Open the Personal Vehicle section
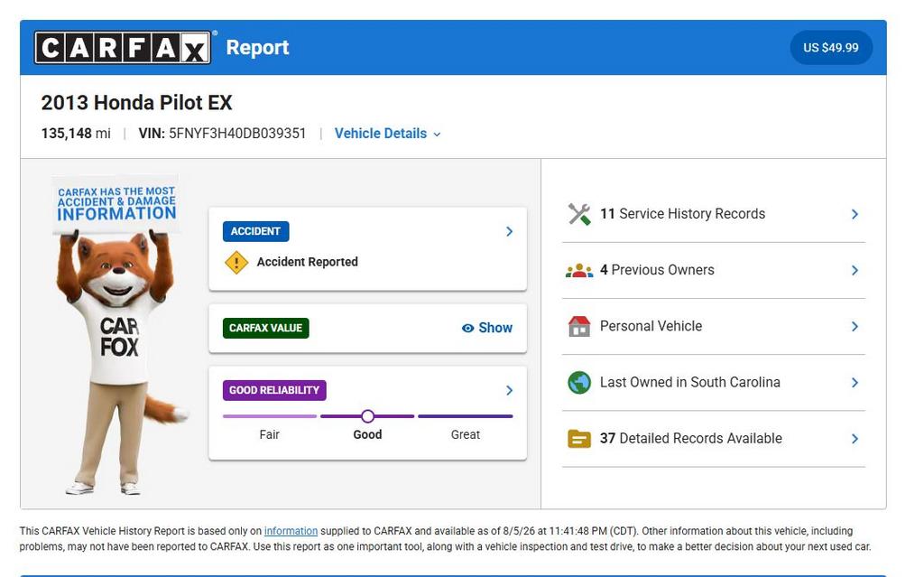 coord(713,326)
